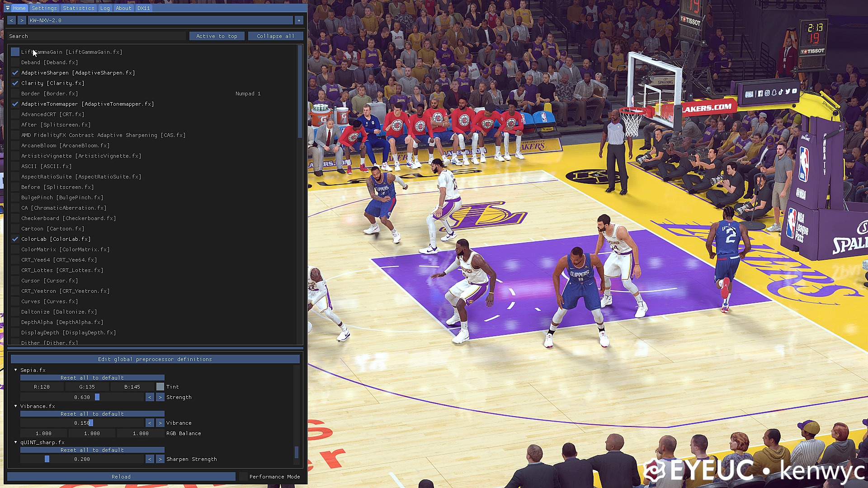Enable the ArcaneBloom effect checkbox
Image resolution: width=868 pixels, height=488 pixels.
point(15,145)
